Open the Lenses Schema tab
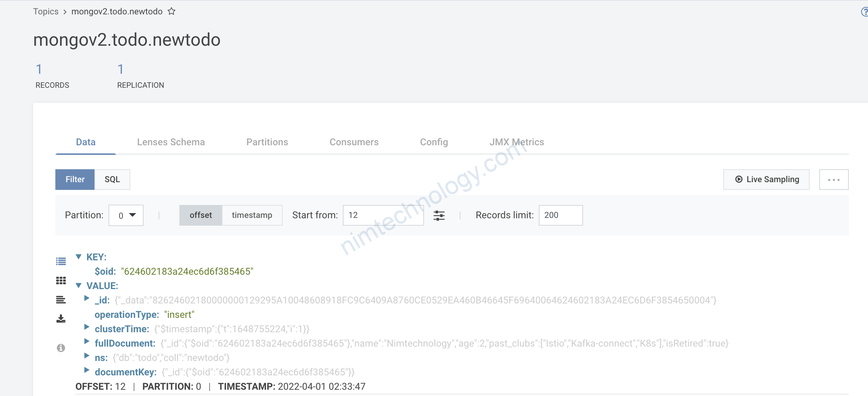 pos(171,142)
